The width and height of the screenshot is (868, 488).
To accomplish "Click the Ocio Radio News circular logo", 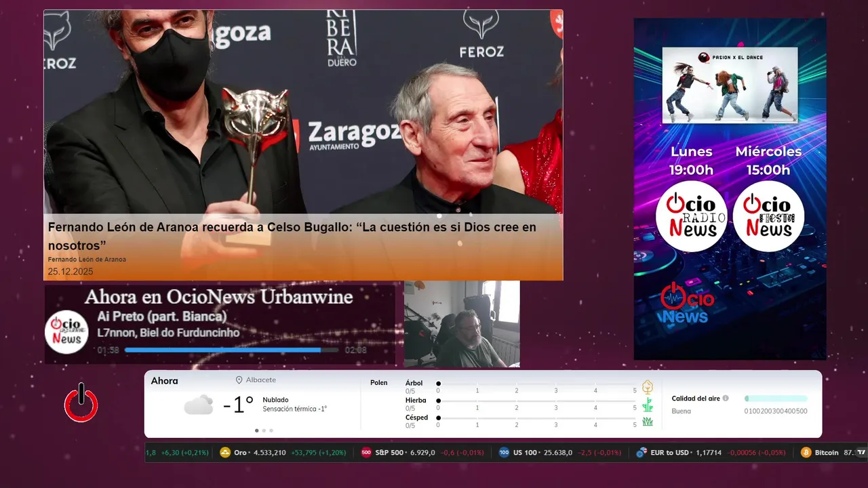I will coord(691,216).
